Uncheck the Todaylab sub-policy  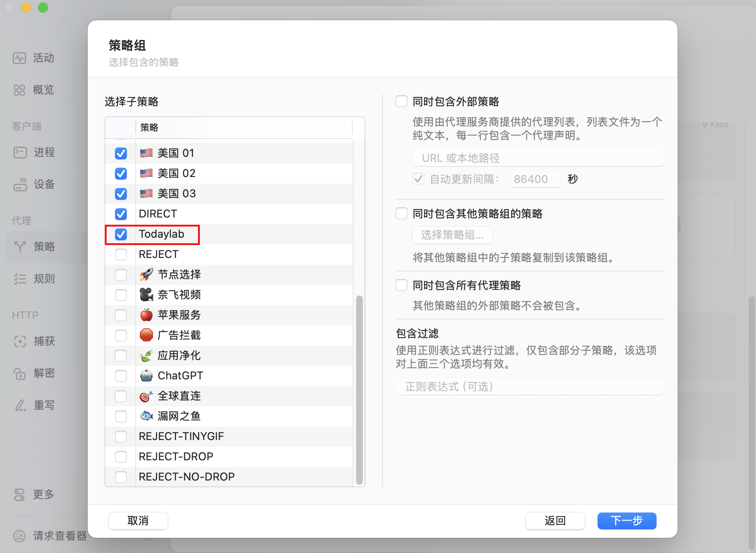[121, 234]
